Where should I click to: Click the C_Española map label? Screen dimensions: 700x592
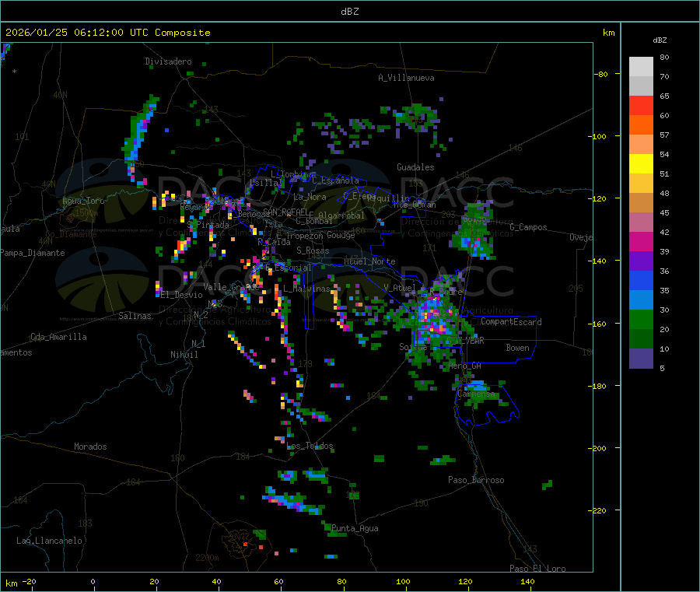click(335, 180)
